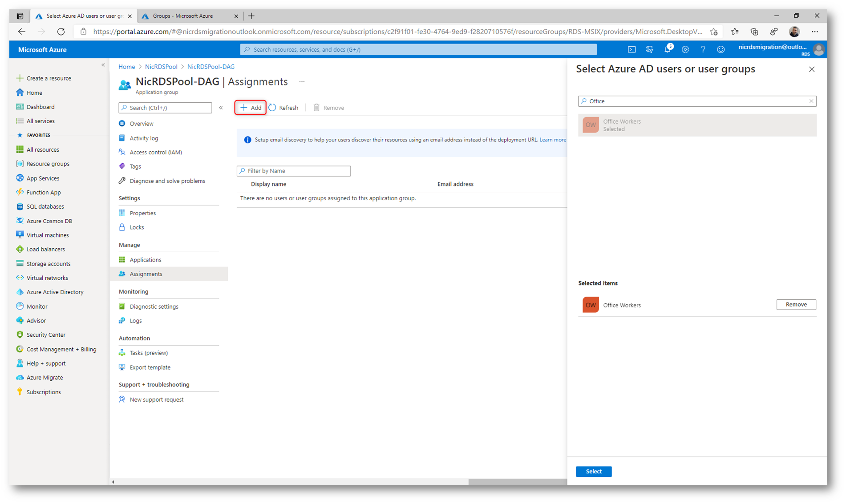Screen dimensions: 846x504
Task: Open the help question mark icon
Action: pyautogui.click(x=703, y=49)
